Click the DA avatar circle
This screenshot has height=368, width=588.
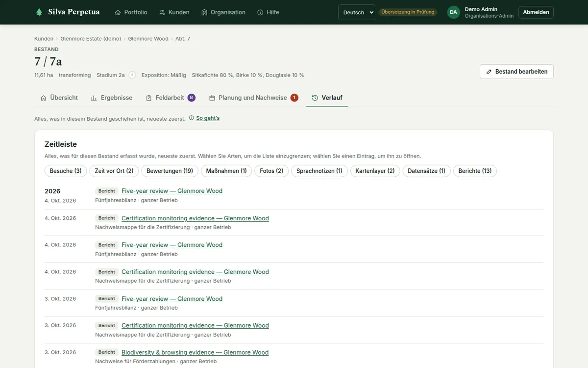coord(453,12)
